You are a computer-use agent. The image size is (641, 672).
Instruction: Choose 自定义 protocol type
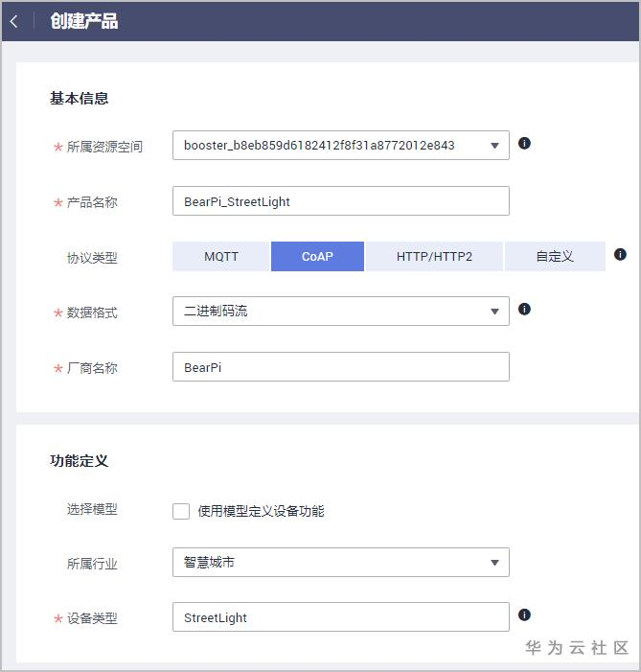[x=555, y=257]
